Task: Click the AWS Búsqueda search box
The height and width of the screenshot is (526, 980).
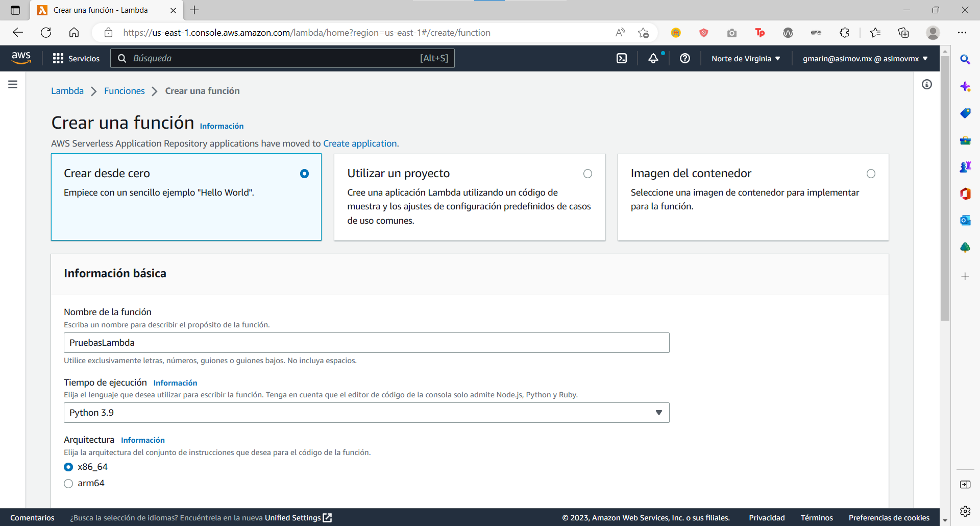Action: [x=282, y=58]
